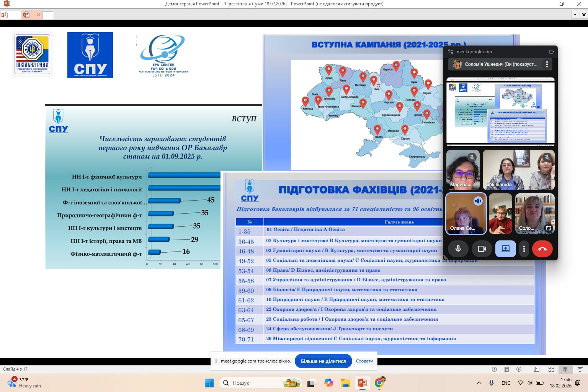The height and width of the screenshot is (392, 588).
Task: Switch to slide sorter view
Action: (x=551, y=369)
